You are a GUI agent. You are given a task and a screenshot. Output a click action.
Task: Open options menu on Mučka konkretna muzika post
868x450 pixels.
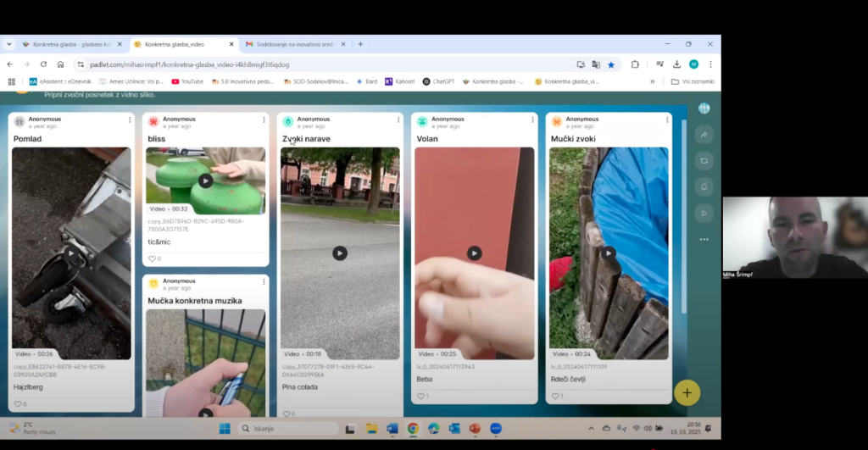[264, 281]
